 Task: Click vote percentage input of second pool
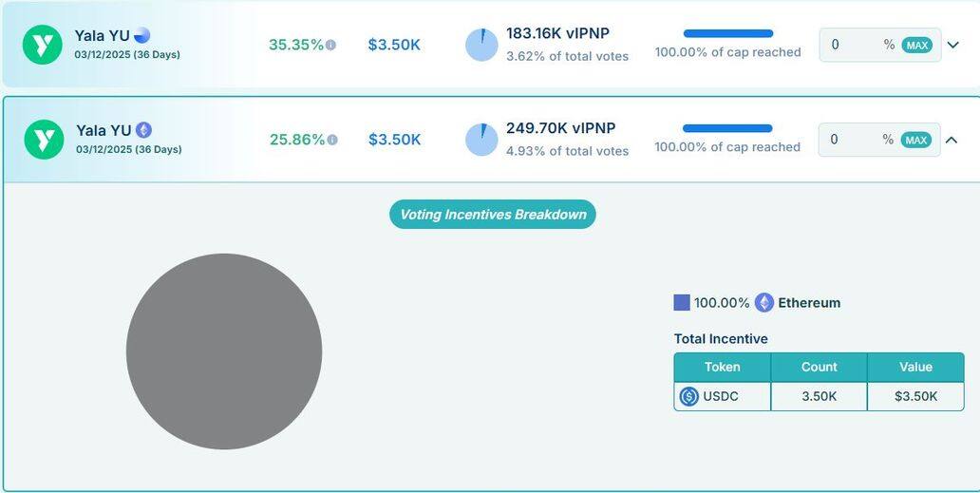851,140
